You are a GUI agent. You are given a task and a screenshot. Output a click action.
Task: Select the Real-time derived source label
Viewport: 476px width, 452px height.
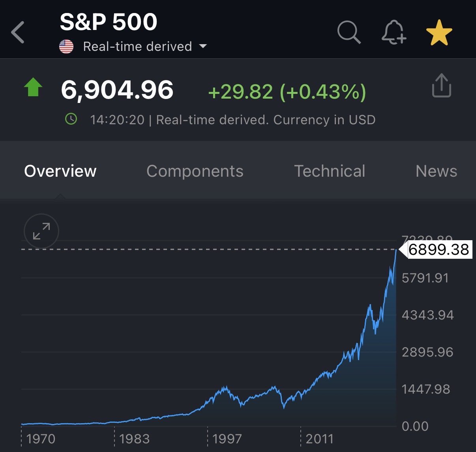click(137, 47)
